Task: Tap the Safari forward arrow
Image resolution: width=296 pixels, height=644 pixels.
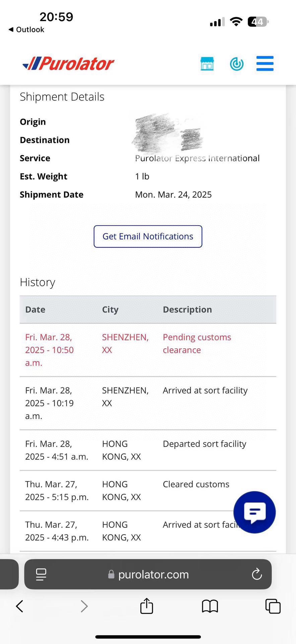Action: pyautogui.click(x=84, y=606)
